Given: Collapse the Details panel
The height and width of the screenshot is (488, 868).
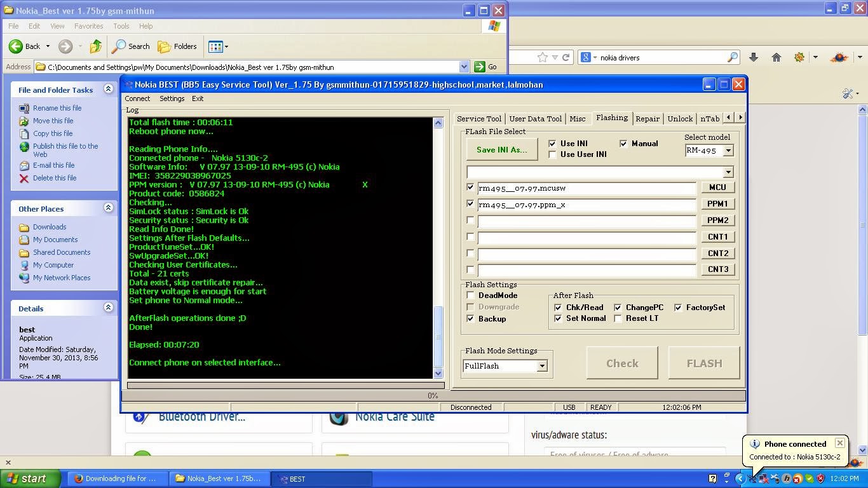Looking at the screenshot, I should click(x=108, y=308).
